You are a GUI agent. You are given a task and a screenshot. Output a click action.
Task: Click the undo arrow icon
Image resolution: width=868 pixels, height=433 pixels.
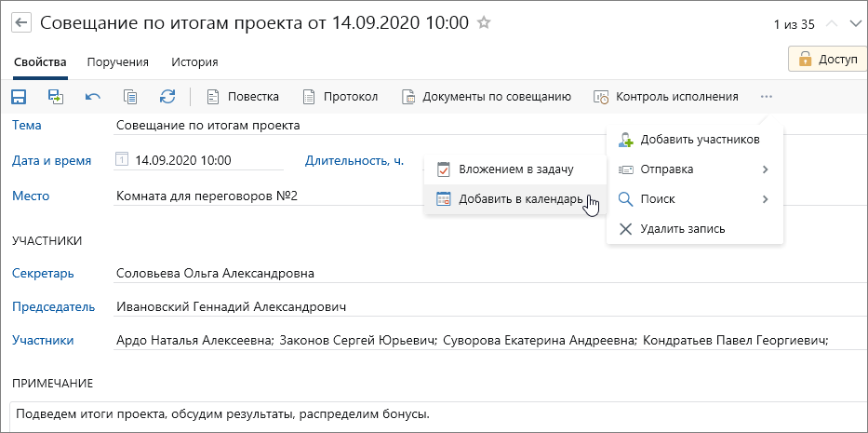coord(93,96)
